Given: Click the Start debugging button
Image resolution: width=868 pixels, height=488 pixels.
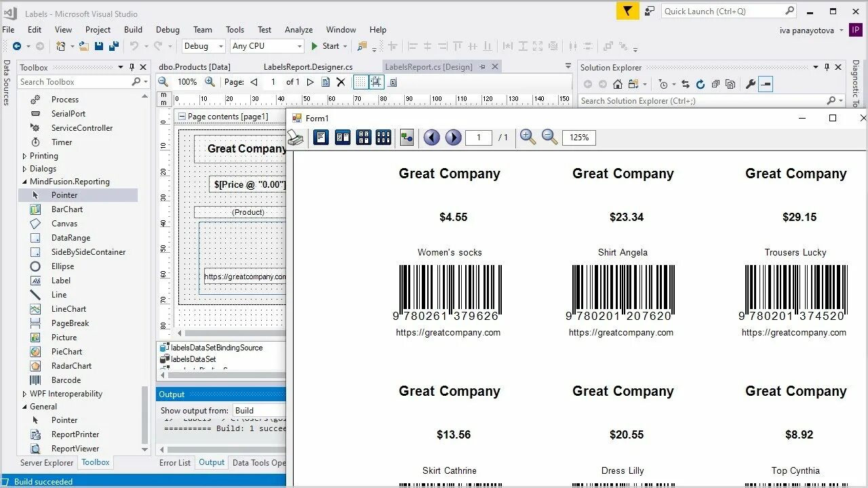Looking at the screenshot, I should click(x=325, y=46).
